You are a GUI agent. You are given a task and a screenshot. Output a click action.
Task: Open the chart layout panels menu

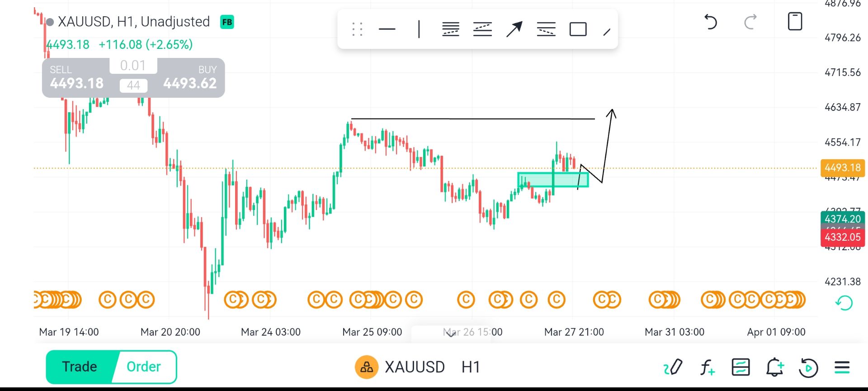pos(741,367)
